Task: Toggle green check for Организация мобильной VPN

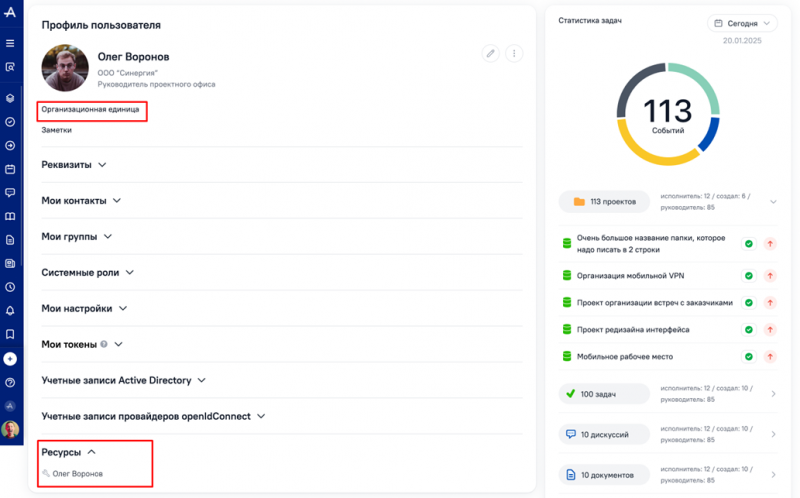Action: [x=748, y=276]
